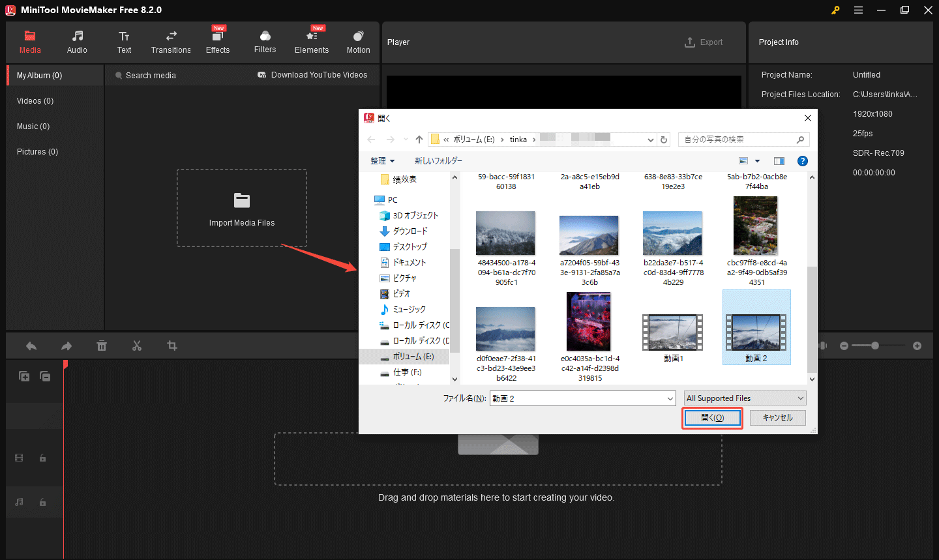Click the scissors split icon
Viewport: 939px width, 560px height.
point(137,346)
